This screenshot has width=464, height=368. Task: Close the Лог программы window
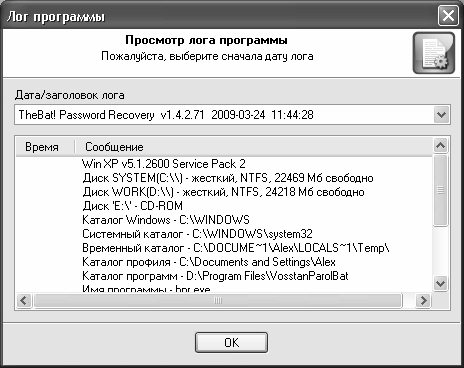[448, 16]
